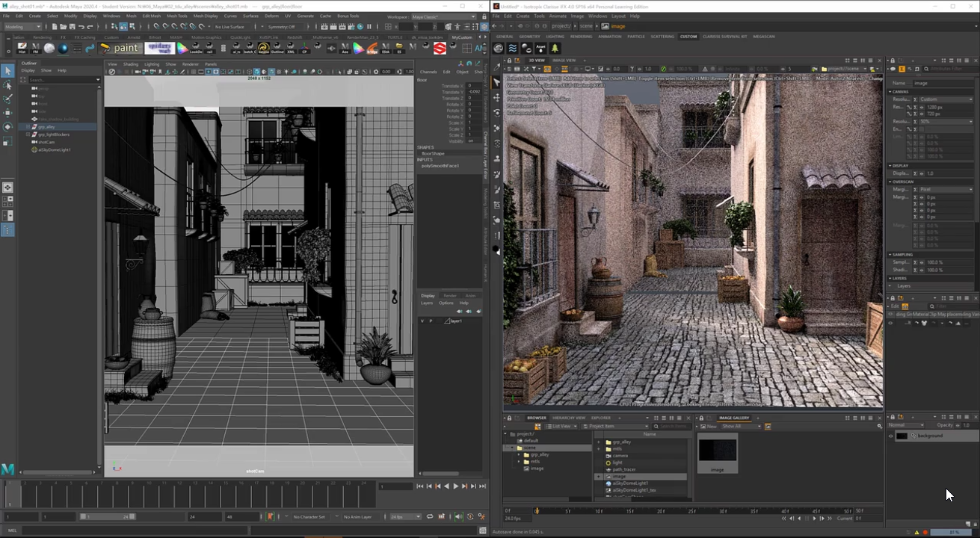This screenshot has height=538, width=980.
Task: Select aiSkyDomeLight1 in Maya Outliner
Action: point(54,149)
